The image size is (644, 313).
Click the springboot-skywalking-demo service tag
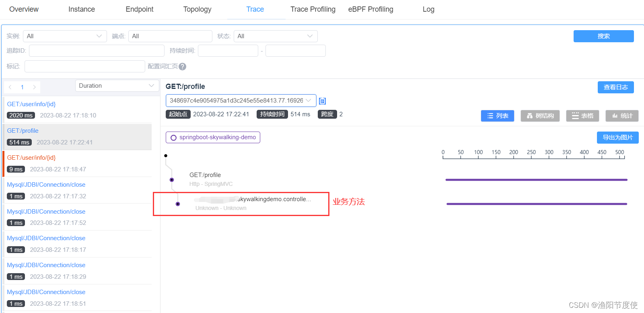coord(213,138)
